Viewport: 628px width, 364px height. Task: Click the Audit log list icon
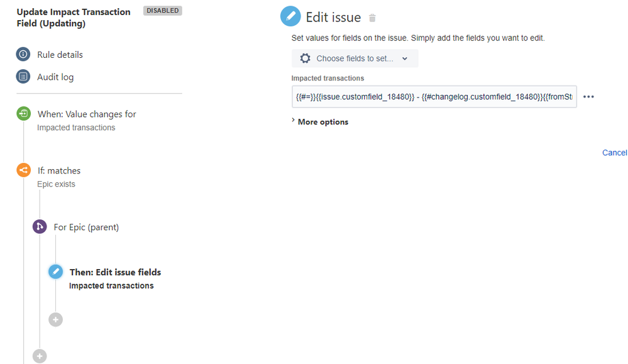(23, 77)
